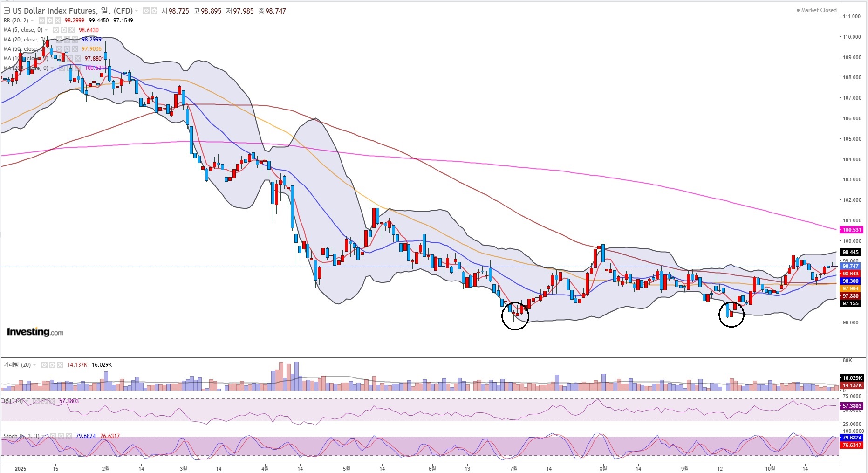868x473 pixels.
Task: Click the 10월 label on the time axis
Action: pyautogui.click(x=770, y=468)
